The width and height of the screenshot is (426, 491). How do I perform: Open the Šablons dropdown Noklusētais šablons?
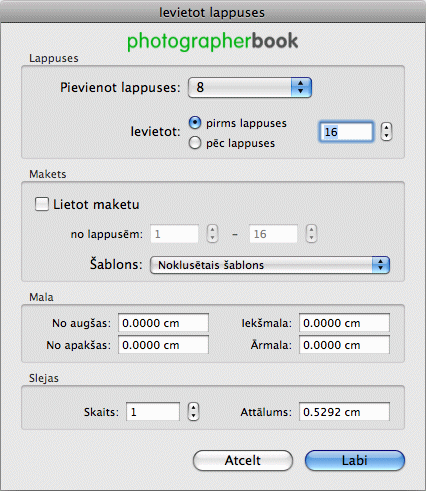tap(270, 265)
